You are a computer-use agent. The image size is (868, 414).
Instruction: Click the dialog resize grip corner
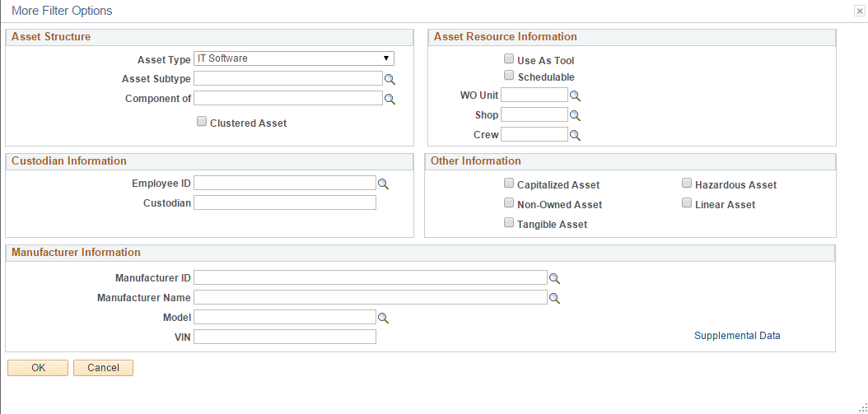coord(862,408)
